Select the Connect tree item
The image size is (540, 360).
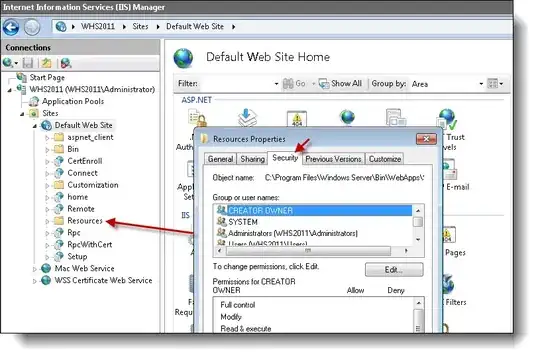click(82, 173)
